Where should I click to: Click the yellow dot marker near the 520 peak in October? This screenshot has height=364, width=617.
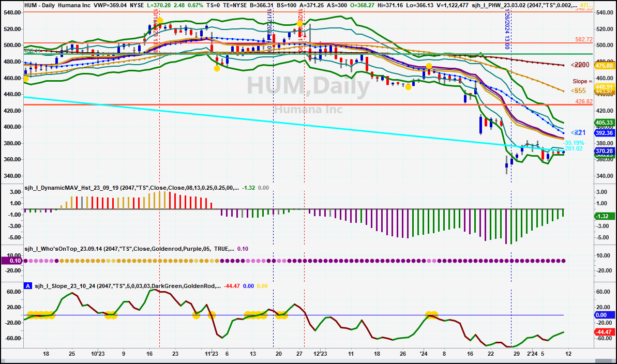click(x=160, y=21)
